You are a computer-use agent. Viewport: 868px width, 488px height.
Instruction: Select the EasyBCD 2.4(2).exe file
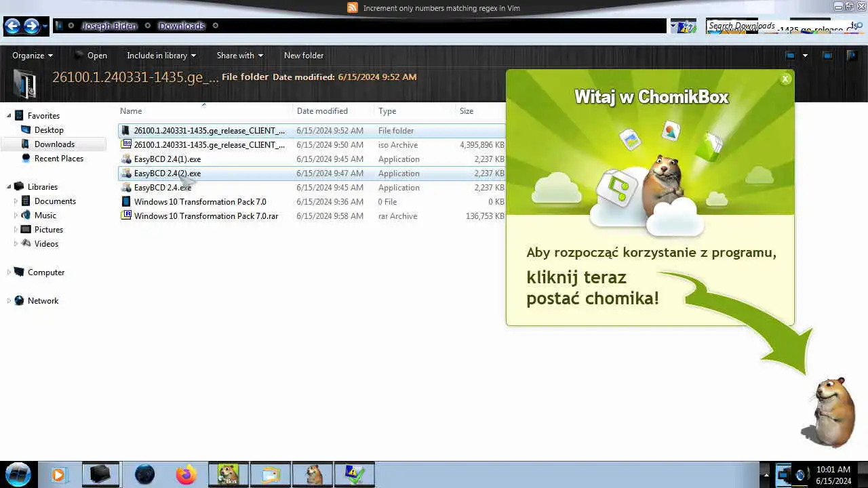coord(312,174)
